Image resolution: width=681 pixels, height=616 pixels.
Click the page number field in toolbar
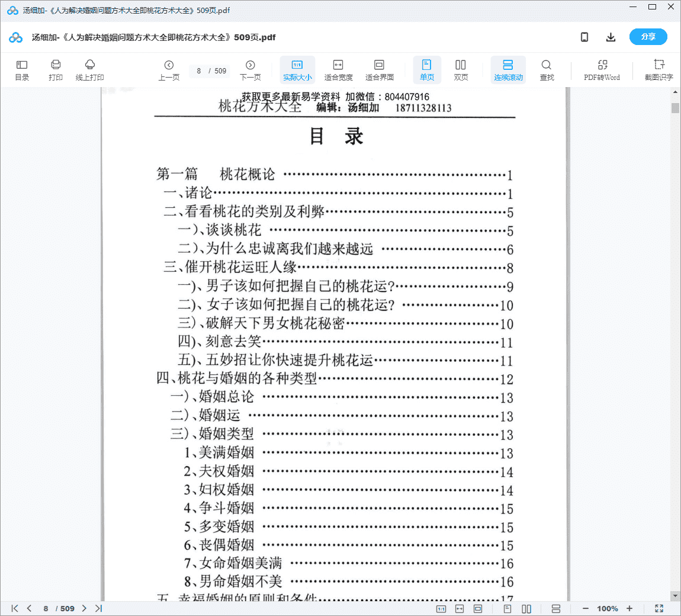[x=200, y=71]
